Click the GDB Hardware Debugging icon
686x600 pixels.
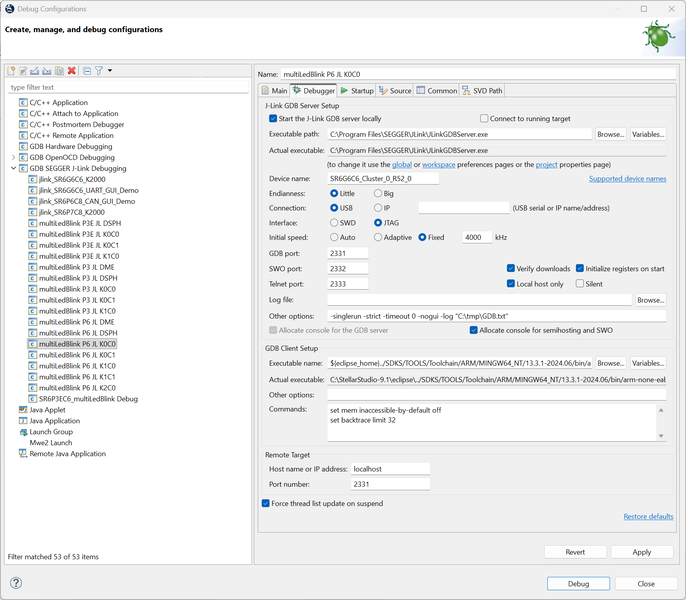23,146
